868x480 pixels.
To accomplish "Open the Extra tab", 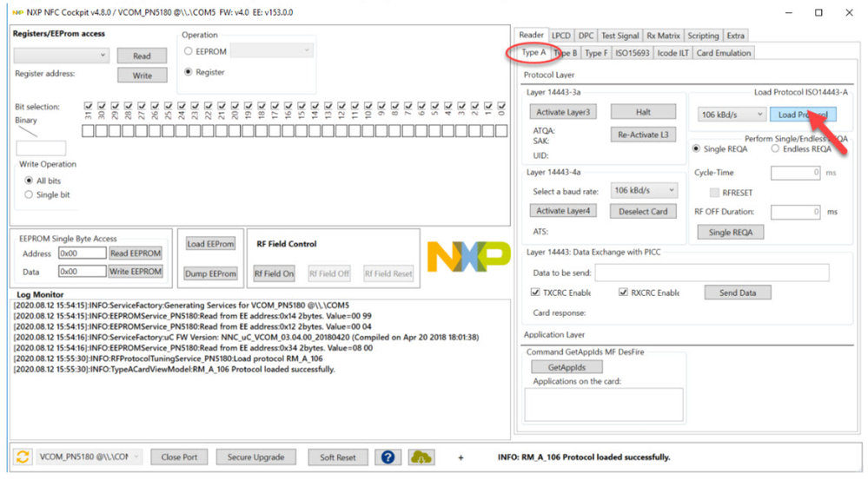I will tap(736, 36).
